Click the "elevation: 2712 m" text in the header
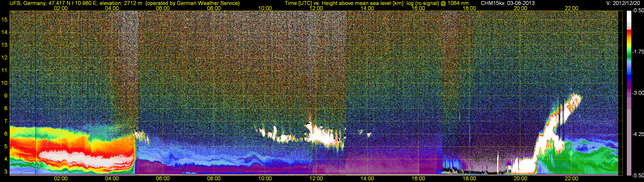 pyautogui.click(x=121, y=3)
